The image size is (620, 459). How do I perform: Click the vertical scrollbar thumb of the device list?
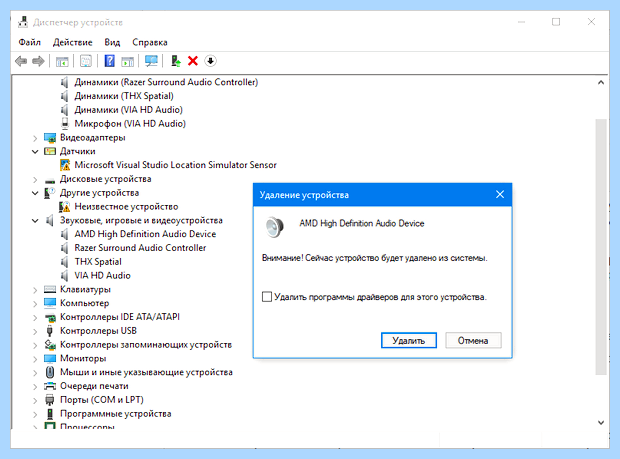[x=601, y=247]
